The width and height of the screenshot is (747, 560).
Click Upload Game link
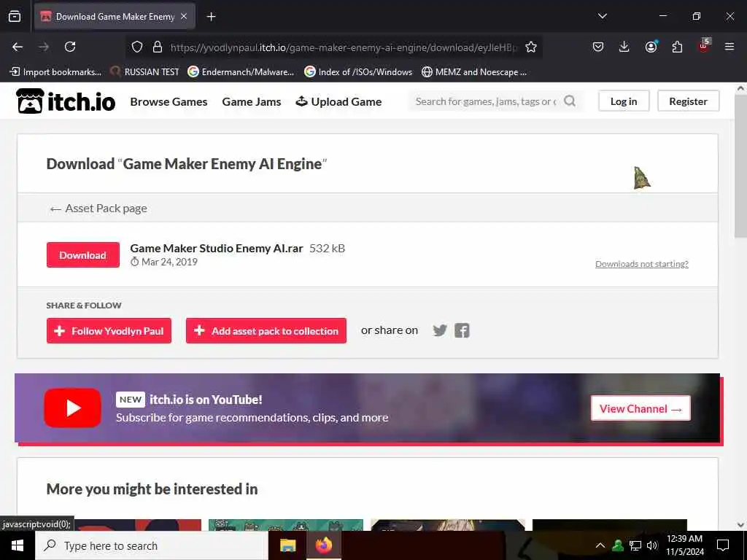click(338, 101)
